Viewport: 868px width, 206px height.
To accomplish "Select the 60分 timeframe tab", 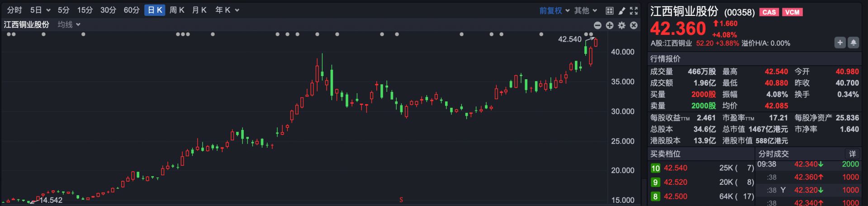I will pyautogui.click(x=131, y=10).
